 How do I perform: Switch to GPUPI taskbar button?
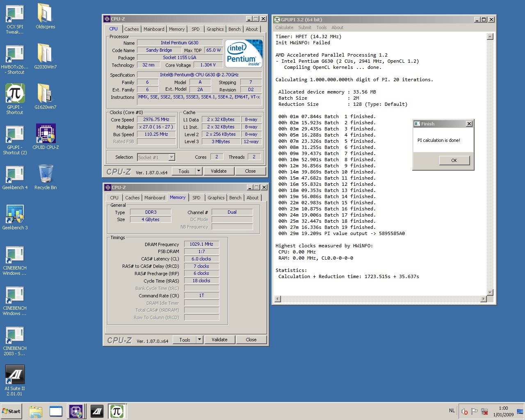[x=117, y=411]
